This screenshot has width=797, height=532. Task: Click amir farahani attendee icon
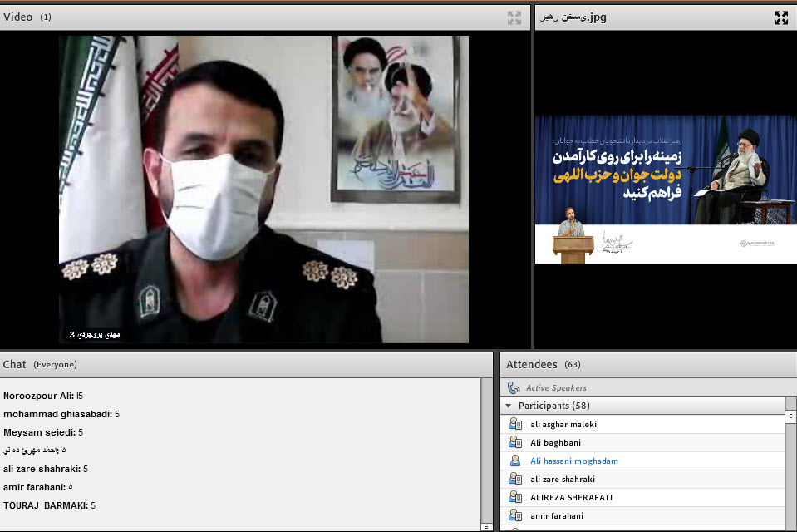(x=515, y=515)
